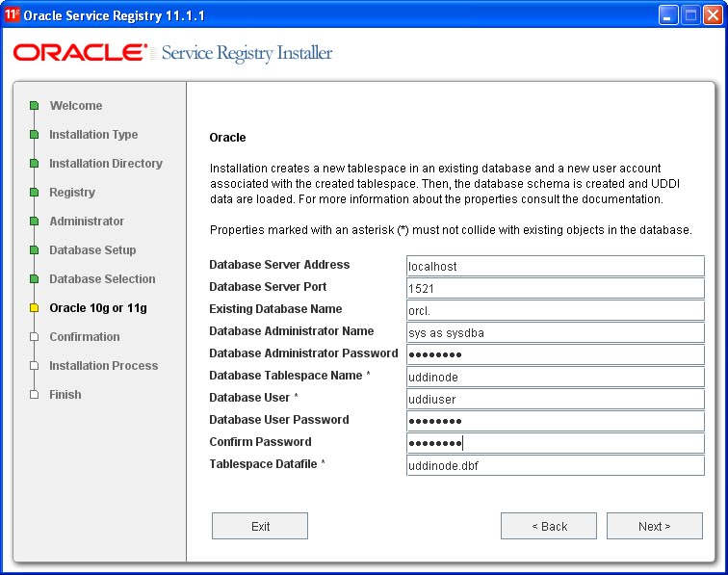Click the Finish step empty marker
This screenshot has height=575, width=728.
pyautogui.click(x=34, y=394)
